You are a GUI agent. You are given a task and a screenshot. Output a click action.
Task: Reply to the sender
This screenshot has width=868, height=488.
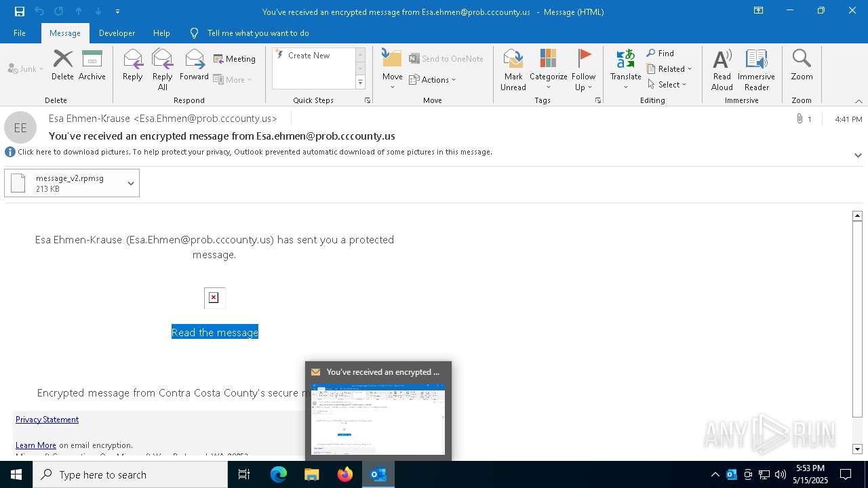pyautogui.click(x=132, y=66)
